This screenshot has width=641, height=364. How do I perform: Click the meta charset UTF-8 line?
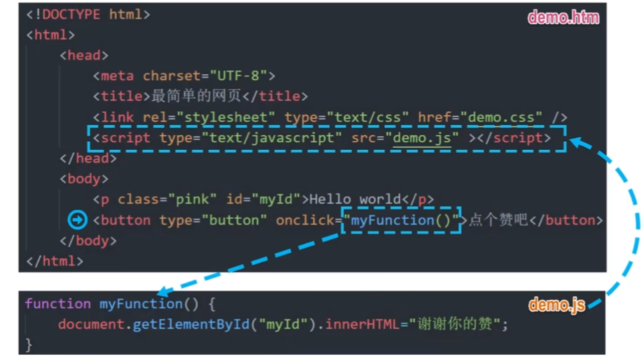coord(184,76)
